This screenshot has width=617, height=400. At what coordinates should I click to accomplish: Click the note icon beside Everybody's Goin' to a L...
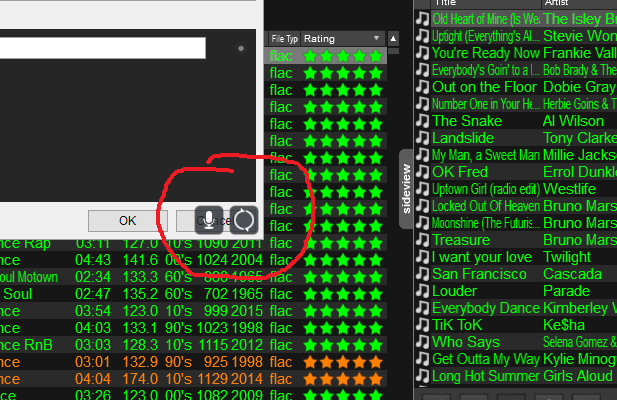423,70
